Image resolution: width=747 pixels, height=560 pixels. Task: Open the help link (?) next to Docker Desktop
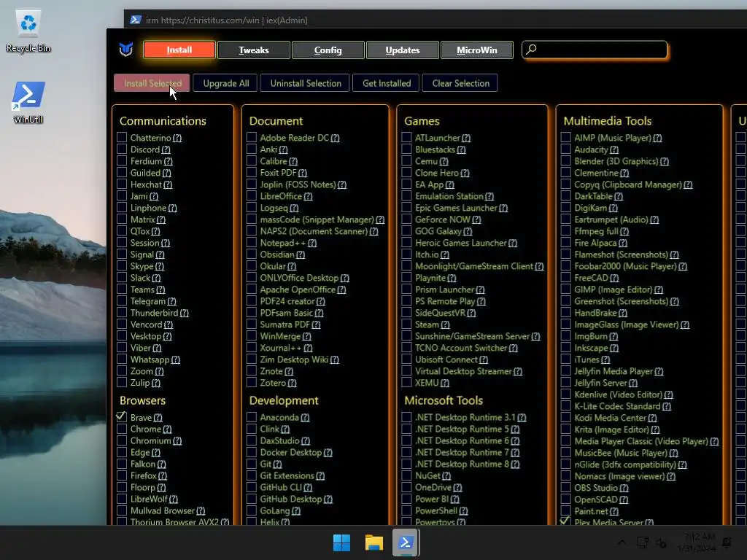click(328, 452)
